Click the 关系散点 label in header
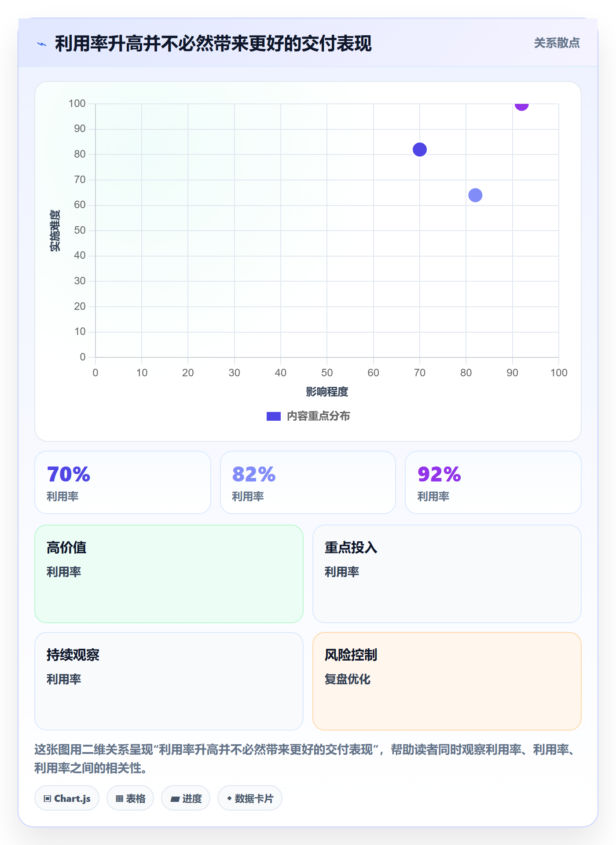 [557, 43]
